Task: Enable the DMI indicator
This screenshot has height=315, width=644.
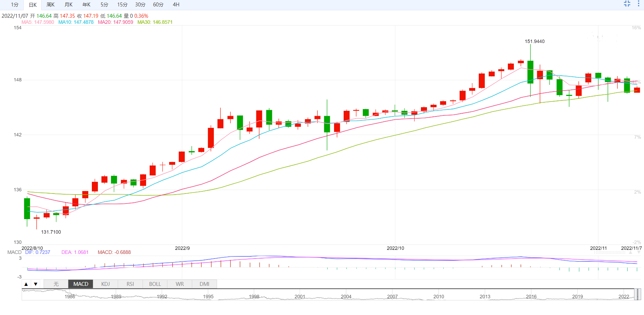Action: (x=204, y=284)
